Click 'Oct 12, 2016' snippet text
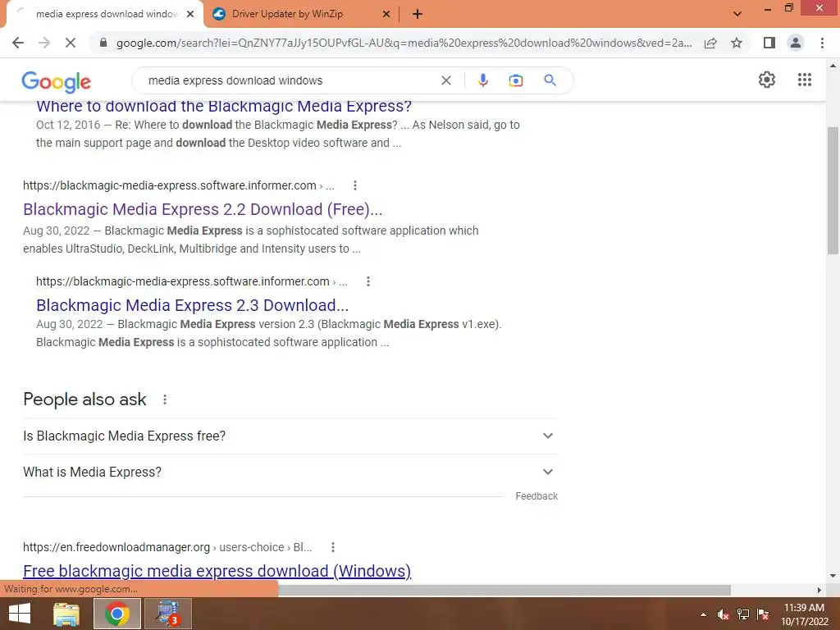 pyautogui.click(x=68, y=125)
